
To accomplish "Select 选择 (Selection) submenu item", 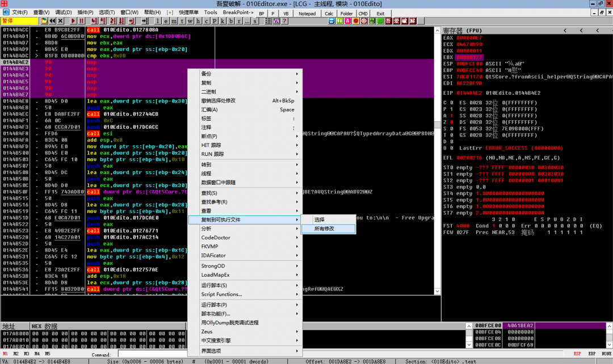I will tap(329, 219).
